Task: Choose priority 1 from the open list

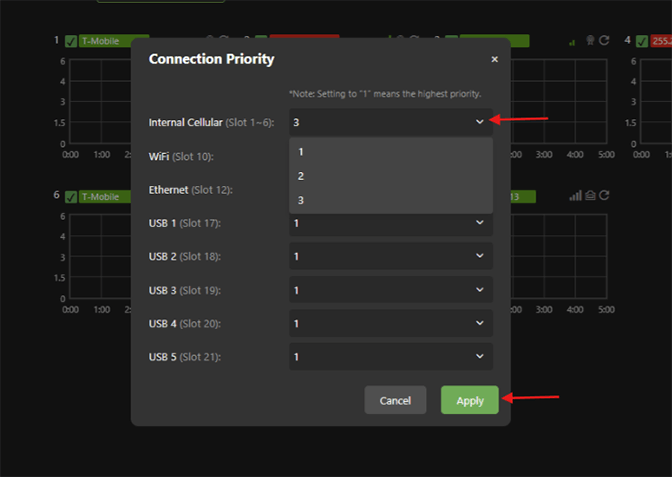Action: [391, 152]
